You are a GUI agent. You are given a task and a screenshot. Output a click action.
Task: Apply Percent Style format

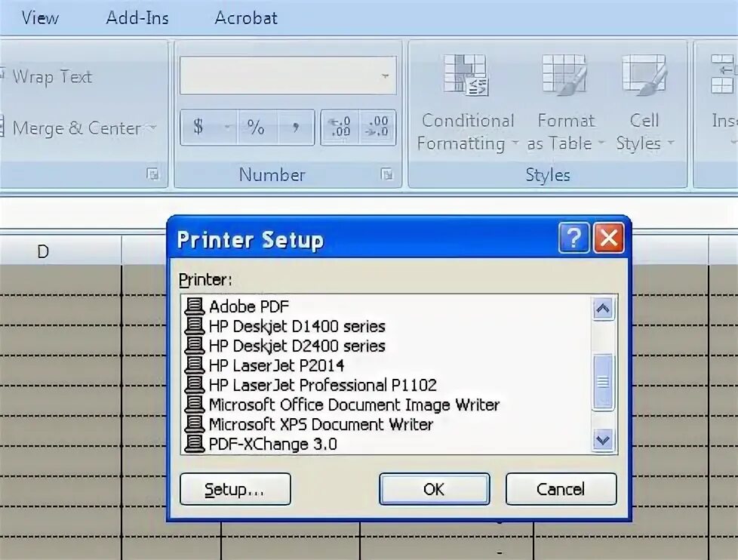(256, 128)
